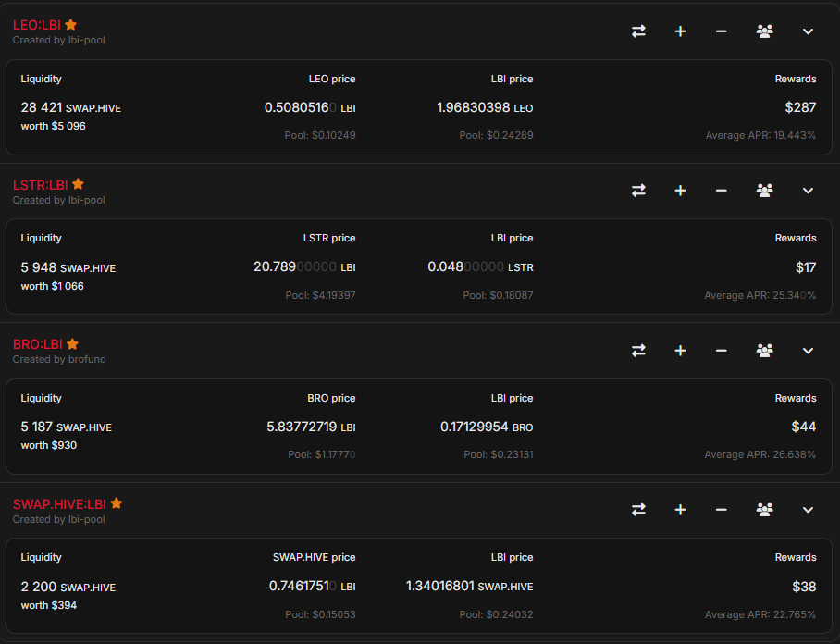Screen dimensions: 840x644
Task: Remove liquidity from the SWAP.HIVE:LBI pool
Action: pyautogui.click(x=722, y=510)
